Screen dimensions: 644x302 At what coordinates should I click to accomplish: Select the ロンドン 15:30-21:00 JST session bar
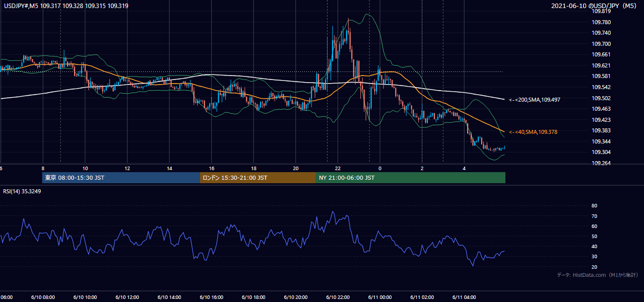coord(258,178)
